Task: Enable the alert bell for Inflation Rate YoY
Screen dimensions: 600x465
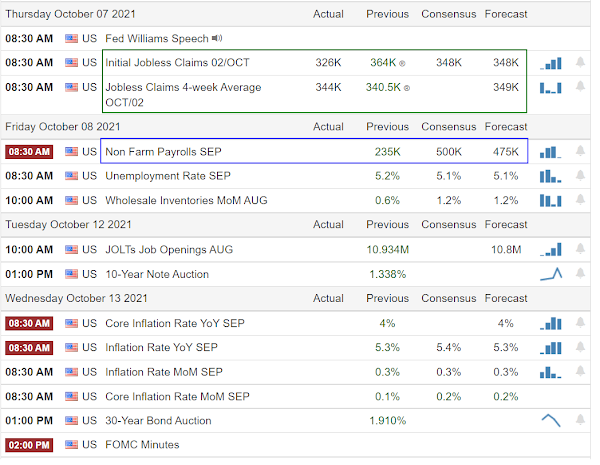Action: [580, 347]
